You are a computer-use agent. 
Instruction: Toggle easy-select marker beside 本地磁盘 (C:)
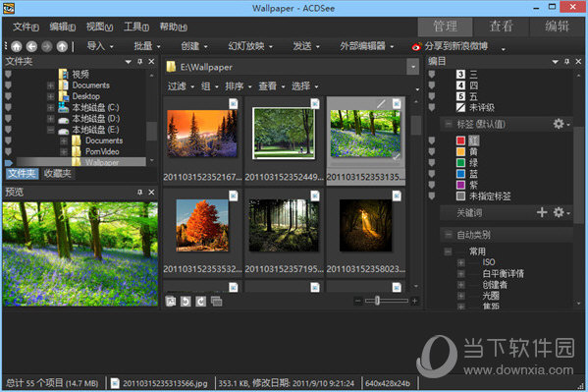click(x=8, y=107)
